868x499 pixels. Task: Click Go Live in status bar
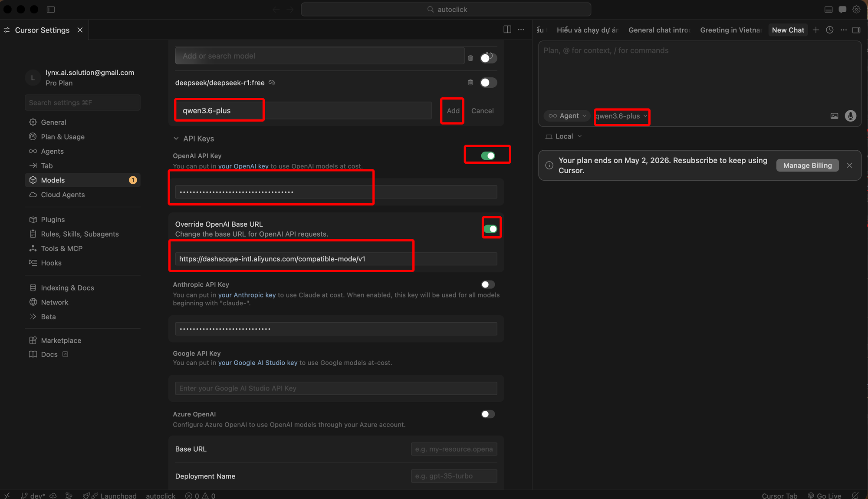(x=824, y=496)
